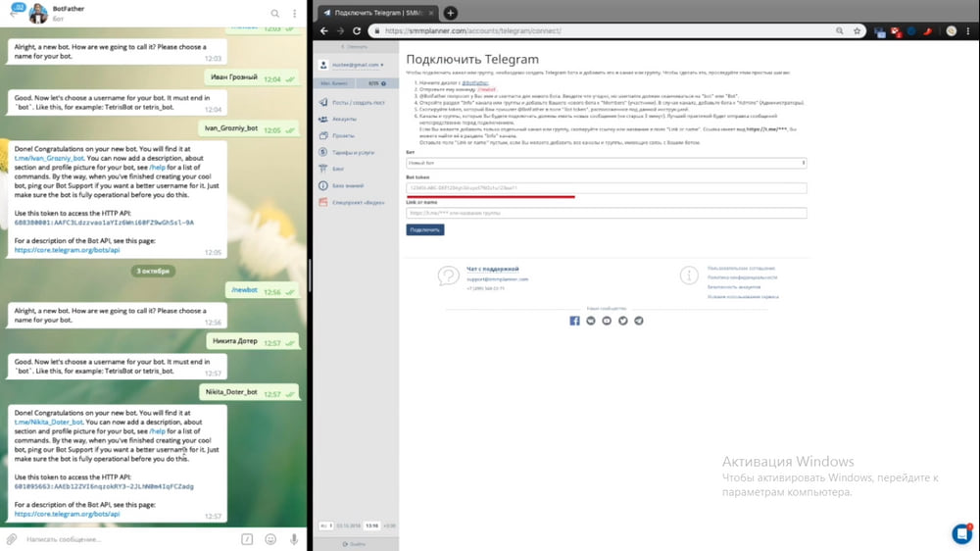Open the emoji picker in Telegram
Screen dimensions: 980x551
pos(270,538)
